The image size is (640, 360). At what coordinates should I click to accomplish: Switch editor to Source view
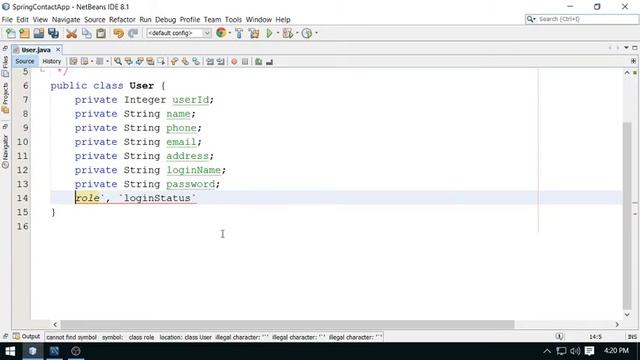click(x=25, y=61)
